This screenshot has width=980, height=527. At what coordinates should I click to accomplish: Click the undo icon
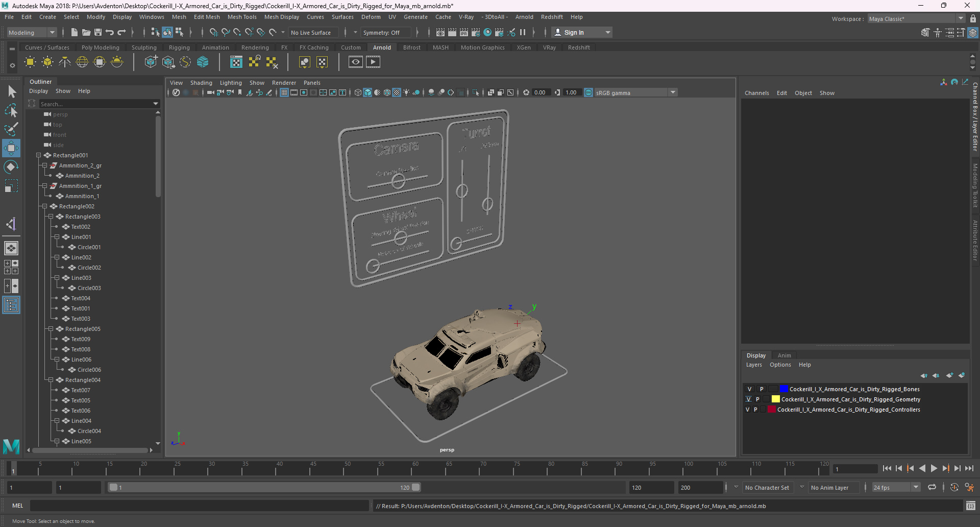[x=110, y=32]
